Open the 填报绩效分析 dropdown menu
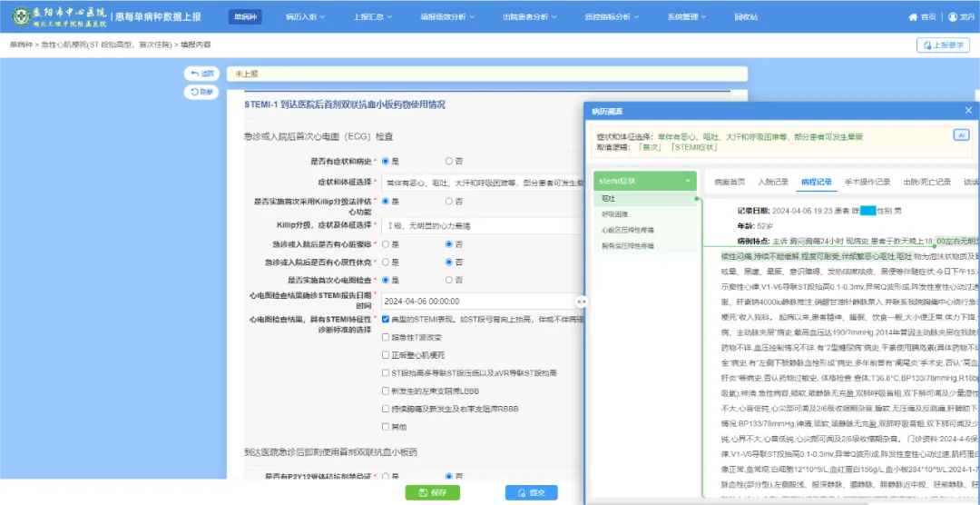980x505 pixels. [x=446, y=17]
